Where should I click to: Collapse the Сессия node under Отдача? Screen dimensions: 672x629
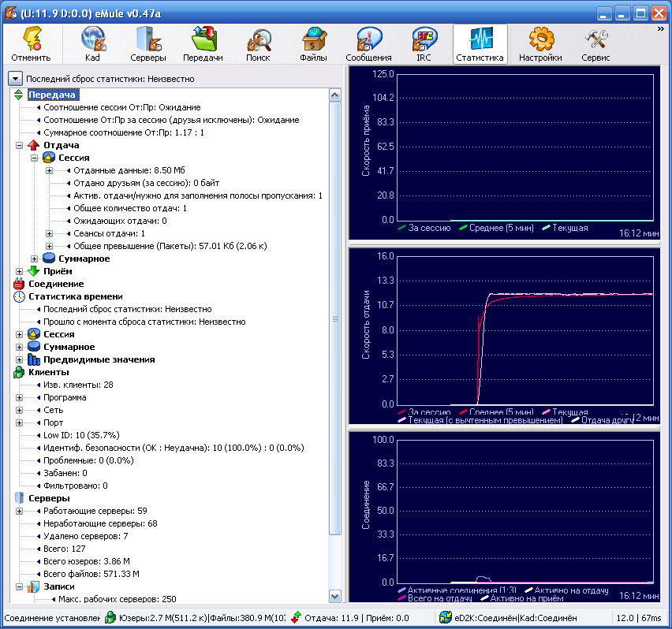34,158
